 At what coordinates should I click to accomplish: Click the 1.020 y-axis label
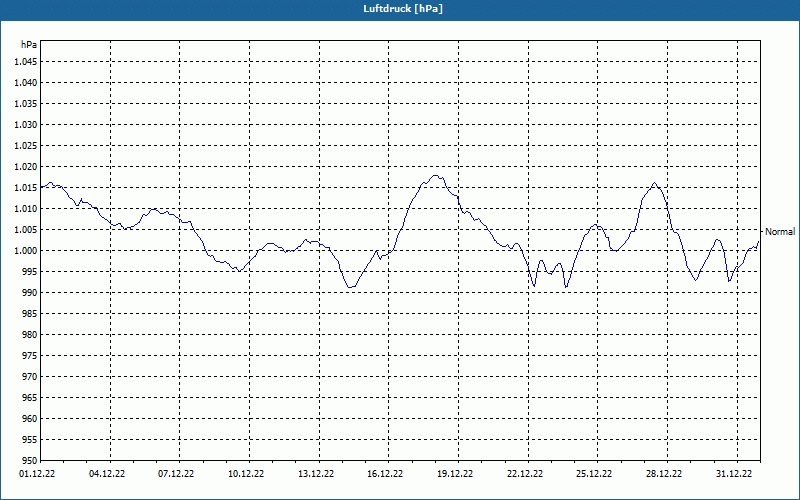click(x=25, y=166)
